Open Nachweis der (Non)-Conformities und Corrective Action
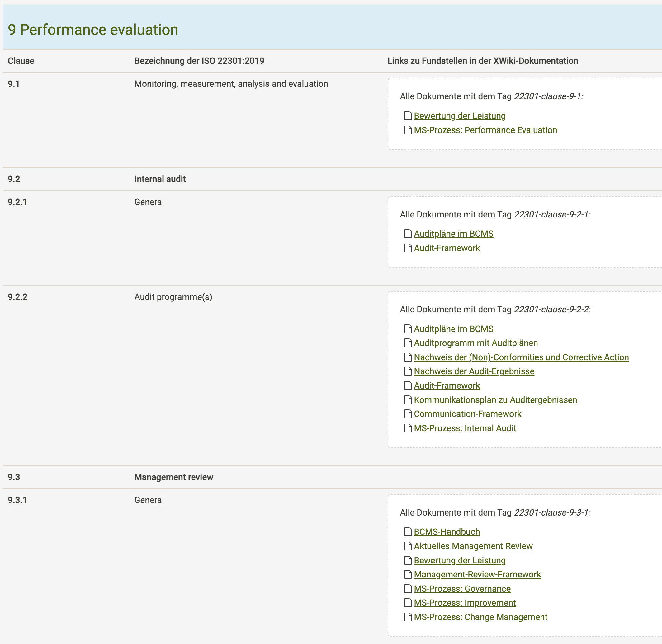The width and height of the screenshot is (662, 644). coord(521,357)
